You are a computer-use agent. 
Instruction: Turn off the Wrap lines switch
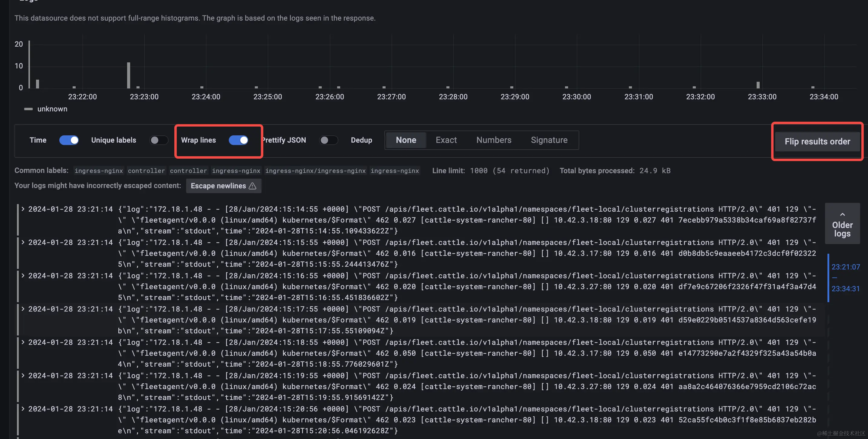(x=238, y=140)
